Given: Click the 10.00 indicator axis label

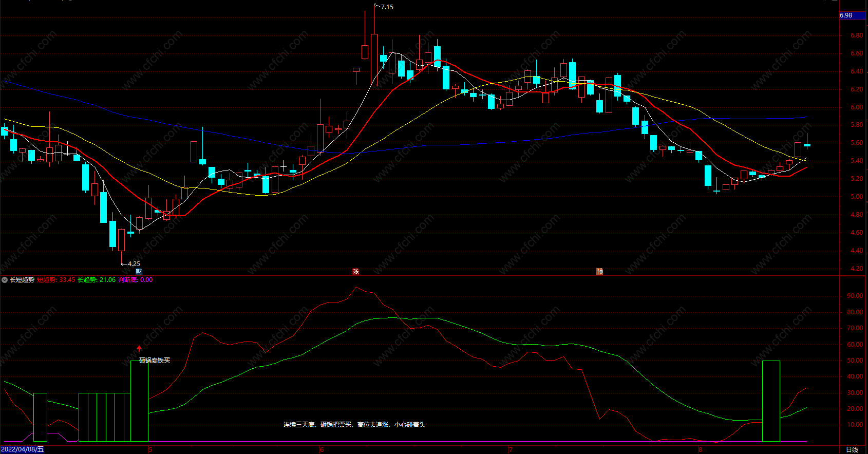Looking at the screenshot, I should 855,425.
